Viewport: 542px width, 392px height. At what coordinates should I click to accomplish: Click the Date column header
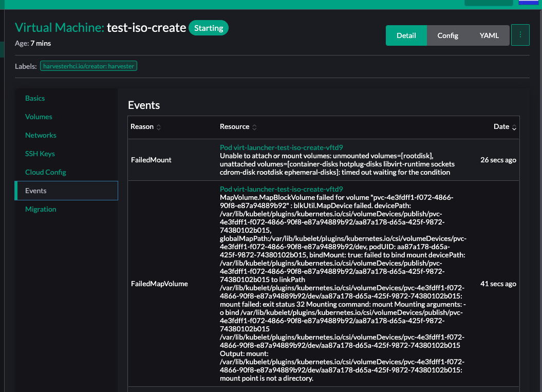point(501,126)
